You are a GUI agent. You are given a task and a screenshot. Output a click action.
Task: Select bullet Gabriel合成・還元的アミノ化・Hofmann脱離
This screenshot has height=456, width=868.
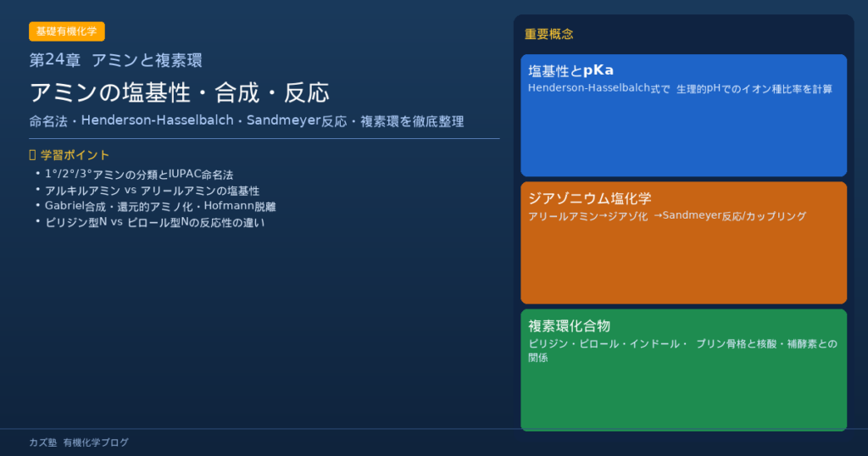(160, 207)
